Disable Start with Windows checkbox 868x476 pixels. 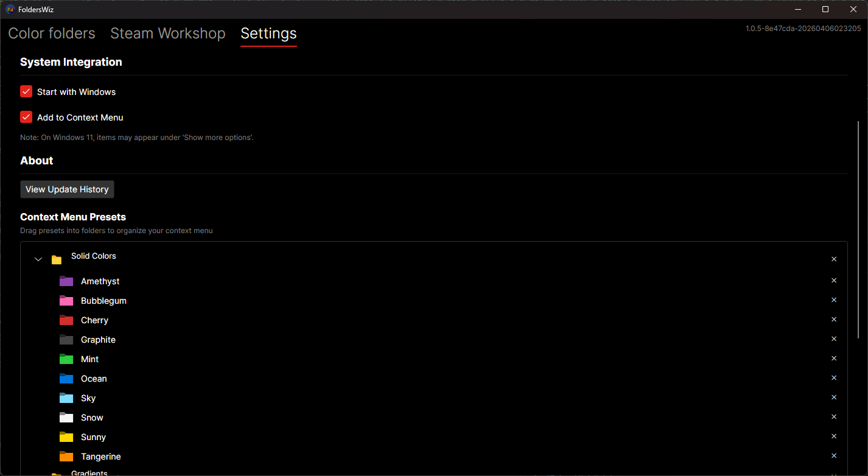coord(26,91)
